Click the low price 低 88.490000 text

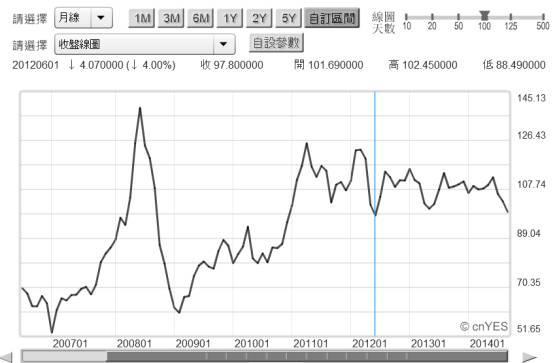(514, 65)
